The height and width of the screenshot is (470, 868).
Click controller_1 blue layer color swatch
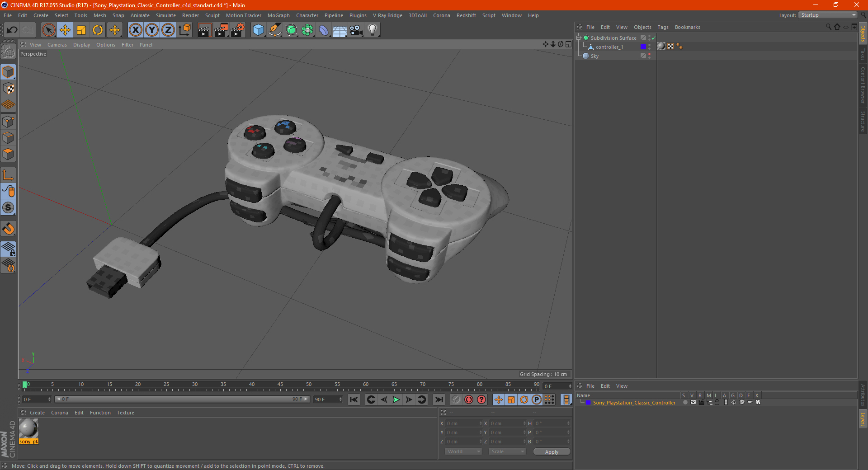point(643,47)
